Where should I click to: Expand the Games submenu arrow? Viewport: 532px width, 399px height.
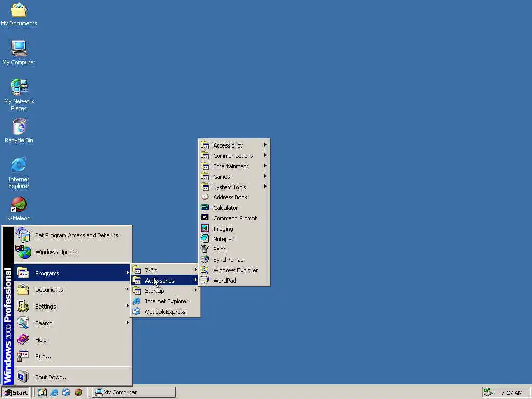(x=265, y=176)
